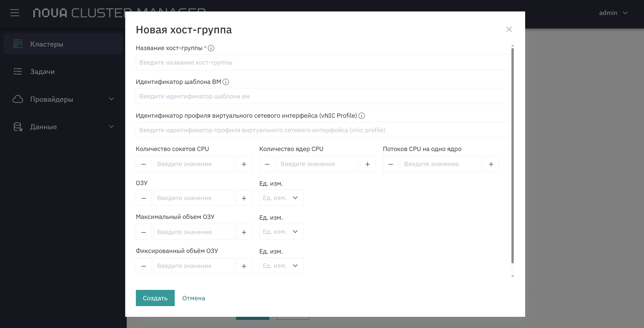Close the Новая хост-группа dialog
644x328 pixels.
(x=509, y=29)
